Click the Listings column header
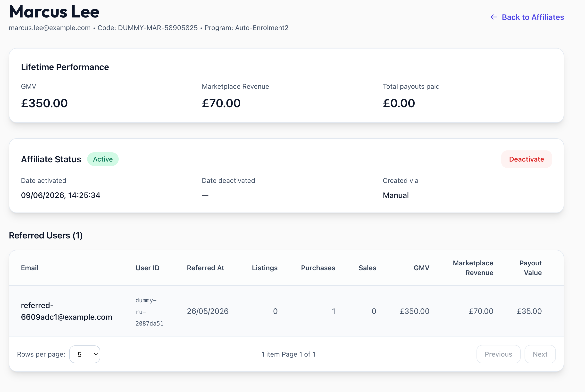585x392 pixels. pos(265,268)
